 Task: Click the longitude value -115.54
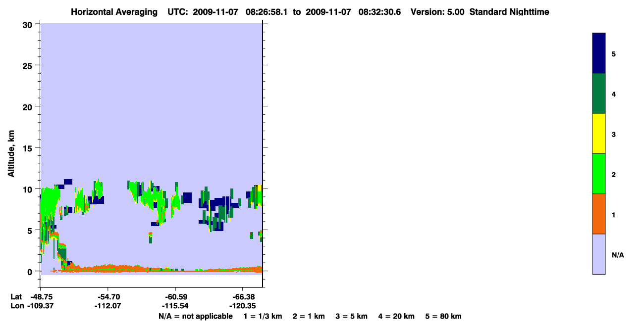(175, 306)
